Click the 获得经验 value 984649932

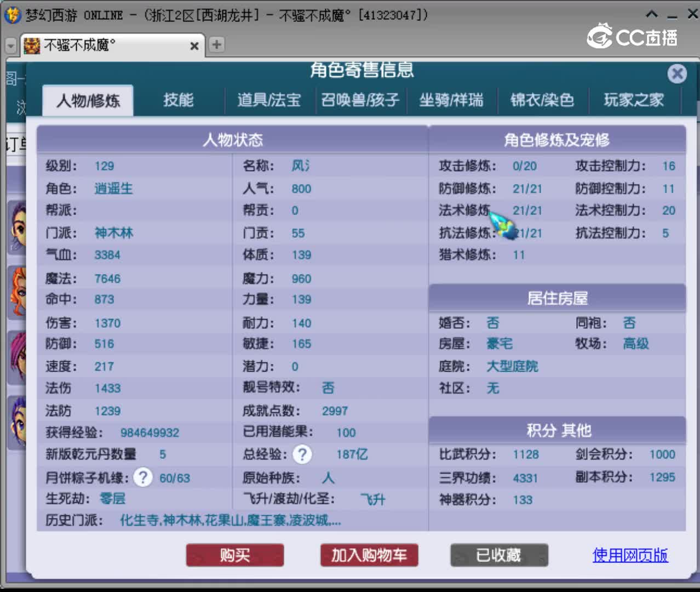tap(150, 432)
